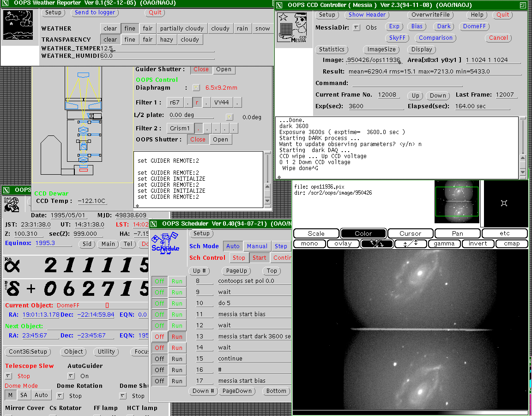Select Grism1 in Filter 2
Image resolution: width=532 pixels, height=416 pixels.
click(x=180, y=128)
